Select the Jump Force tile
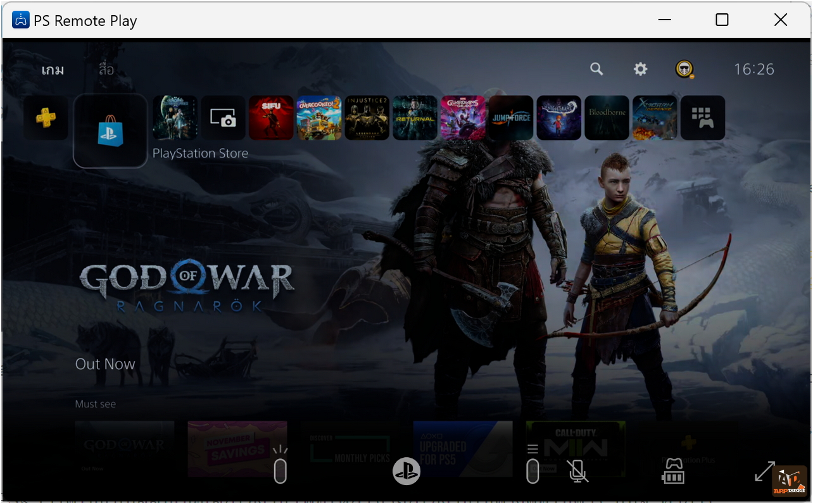Screen dimensions: 813x504 (x=510, y=118)
